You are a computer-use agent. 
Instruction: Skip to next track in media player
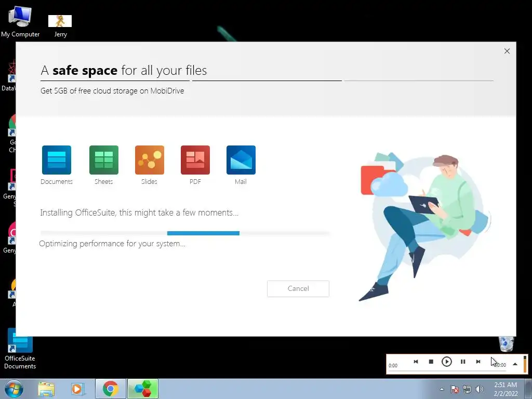(x=478, y=362)
